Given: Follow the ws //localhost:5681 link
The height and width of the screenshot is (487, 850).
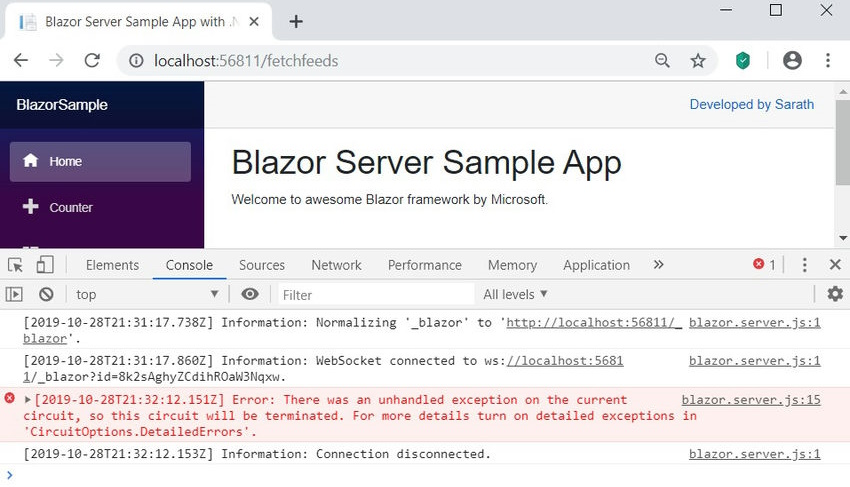Looking at the screenshot, I should pyautogui.click(x=564, y=361).
